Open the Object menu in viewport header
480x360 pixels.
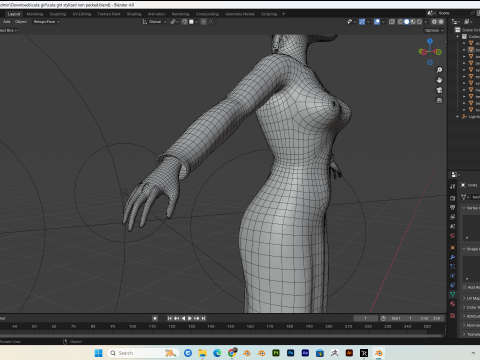[21, 22]
